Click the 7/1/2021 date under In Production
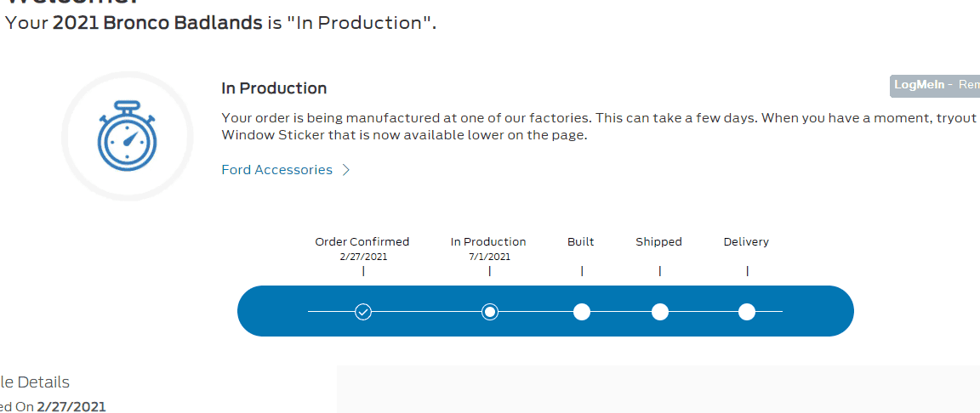This screenshot has height=413, width=980. pyautogui.click(x=489, y=257)
